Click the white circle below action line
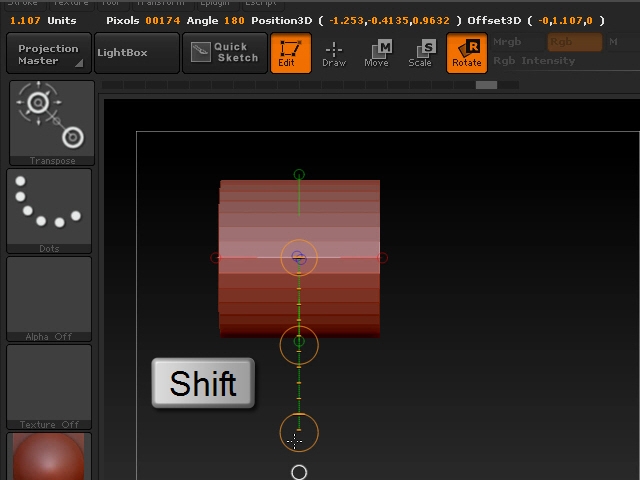Image resolution: width=640 pixels, height=480 pixels. pos(299,473)
